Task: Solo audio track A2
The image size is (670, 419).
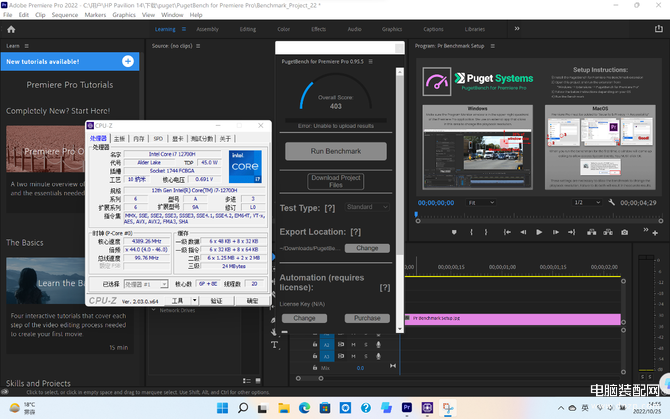Action: (366, 345)
